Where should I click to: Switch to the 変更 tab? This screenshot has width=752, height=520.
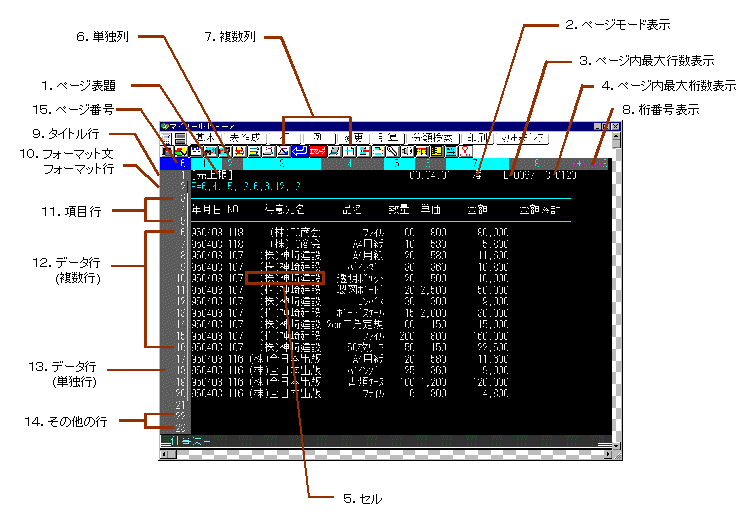353,138
